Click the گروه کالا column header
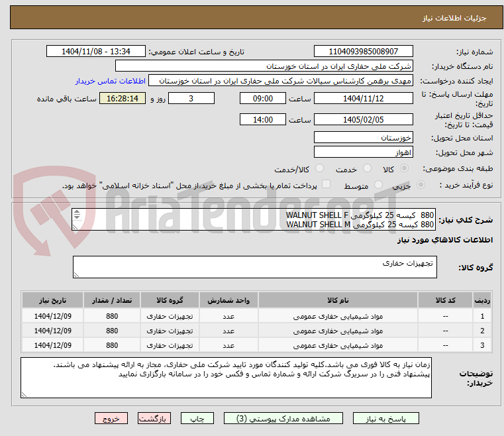The image size is (504, 436). coord(170,300)
